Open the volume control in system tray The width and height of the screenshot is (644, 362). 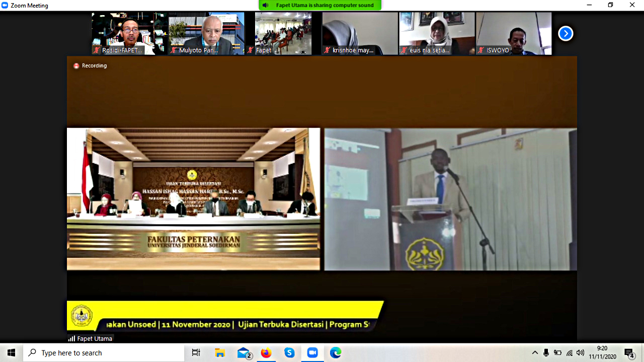tap(581, 353)
